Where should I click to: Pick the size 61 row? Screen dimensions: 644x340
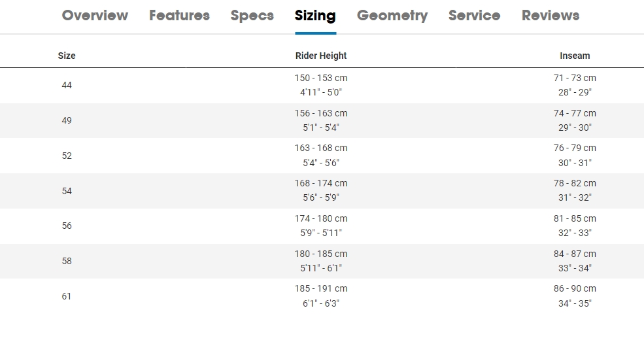[67, 296]
